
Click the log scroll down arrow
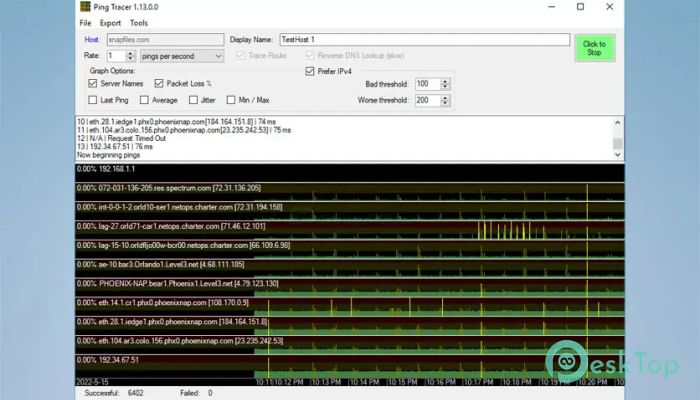click(617, 154)
